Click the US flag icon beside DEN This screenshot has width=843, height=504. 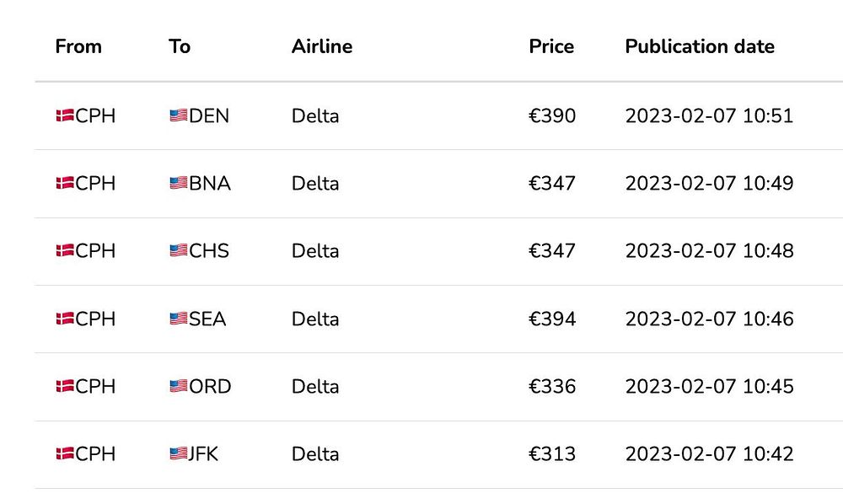[x=178, y=115]
